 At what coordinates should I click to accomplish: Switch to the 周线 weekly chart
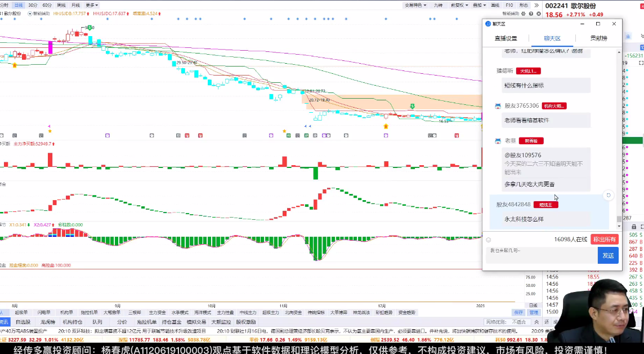(61, 5)
